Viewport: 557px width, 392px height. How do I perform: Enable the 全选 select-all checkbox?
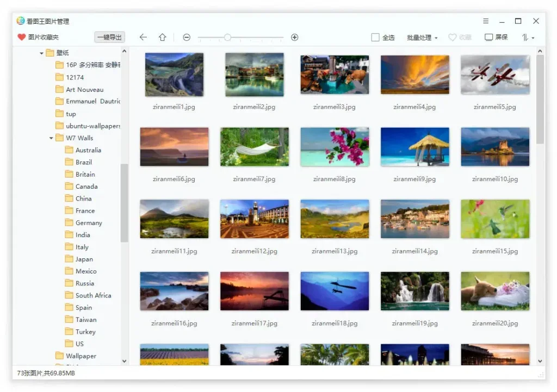click(375, 37)
